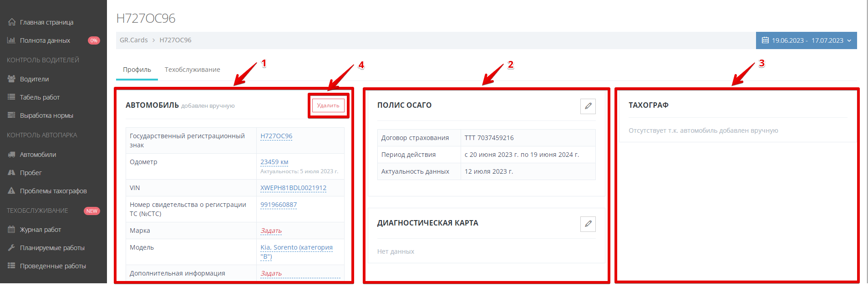Select the Профиль tab
The image size is (868, 286).
(x=137, y=70)
